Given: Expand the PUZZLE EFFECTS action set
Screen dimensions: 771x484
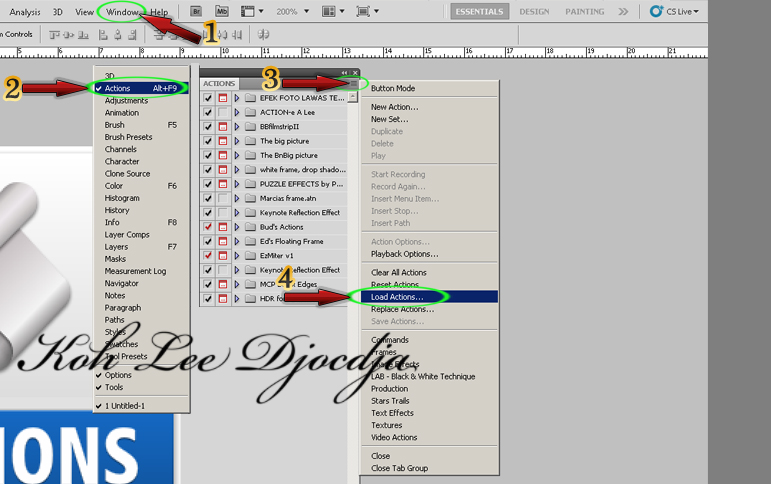Looking at the screenshot, I should pos(237,184).
